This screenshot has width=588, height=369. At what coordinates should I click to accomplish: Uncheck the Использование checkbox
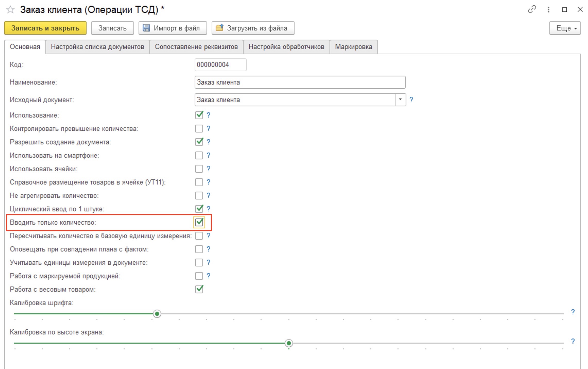pos(199,115)
